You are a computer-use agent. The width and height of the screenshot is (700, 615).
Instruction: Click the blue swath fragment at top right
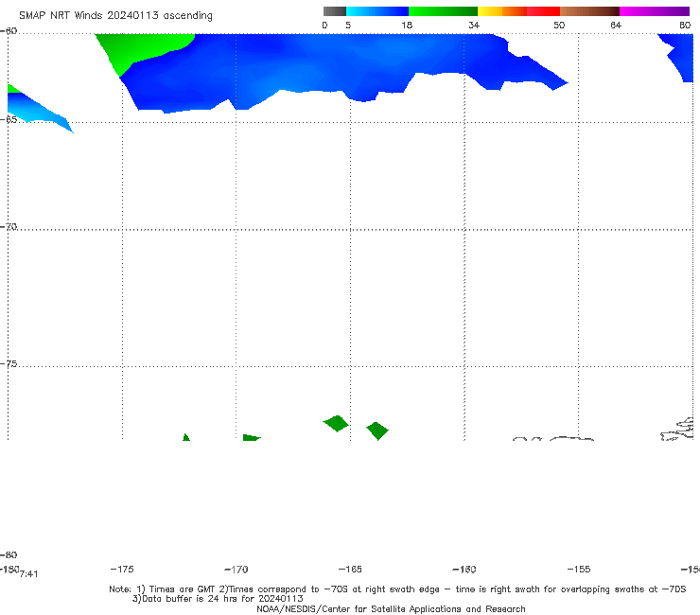[x=681, y=56]
